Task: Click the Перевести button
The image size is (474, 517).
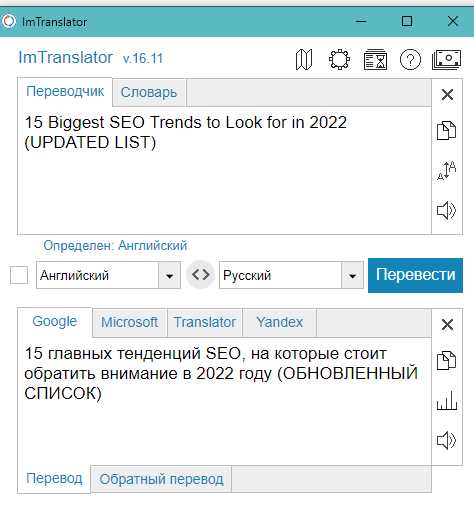Action: (415, 275)
